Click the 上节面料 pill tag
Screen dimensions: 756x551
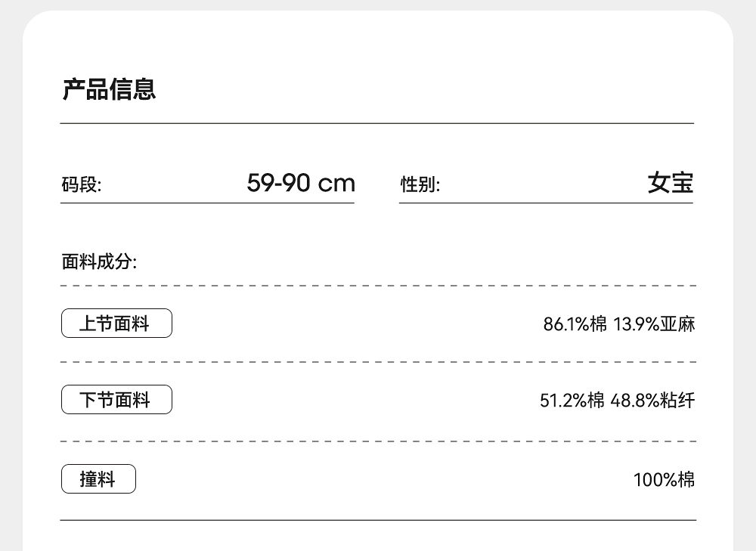coord(116,323)
